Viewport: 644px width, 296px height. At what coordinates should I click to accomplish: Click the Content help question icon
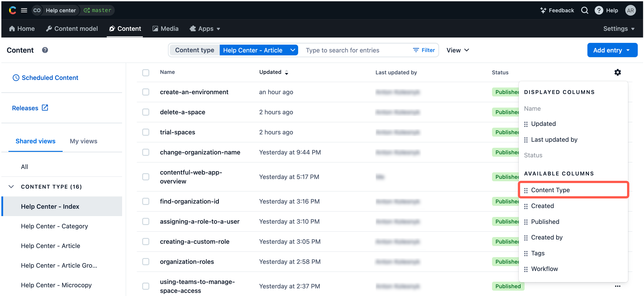click(x=45, y=50)
